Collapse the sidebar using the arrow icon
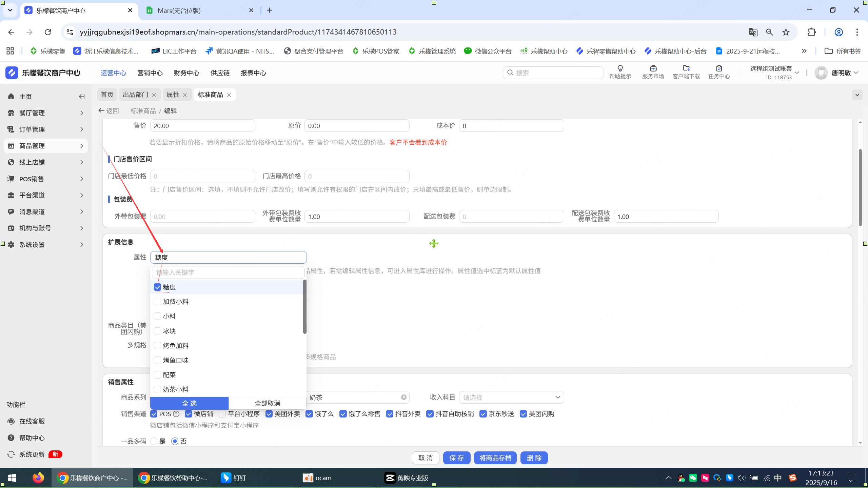The image size is (868, 488). click(82, 97)
